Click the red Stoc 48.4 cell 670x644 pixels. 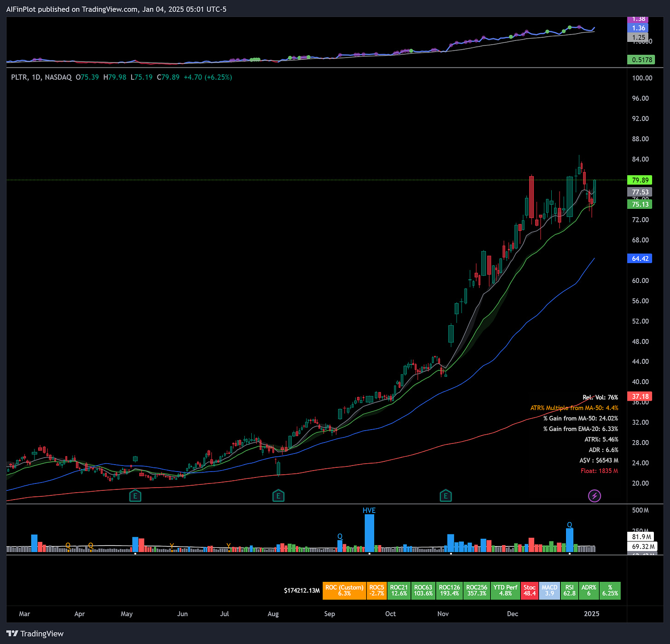click(530, 591)
